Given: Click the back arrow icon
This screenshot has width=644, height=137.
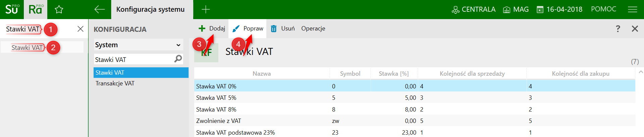Looking at the screenshot, I should tap(100, 9).
